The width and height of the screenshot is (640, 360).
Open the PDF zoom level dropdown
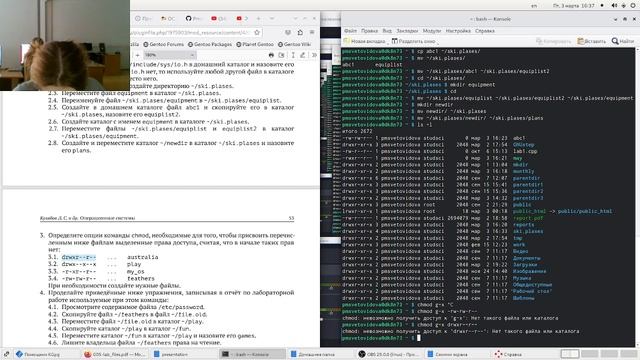coord(169,55)
